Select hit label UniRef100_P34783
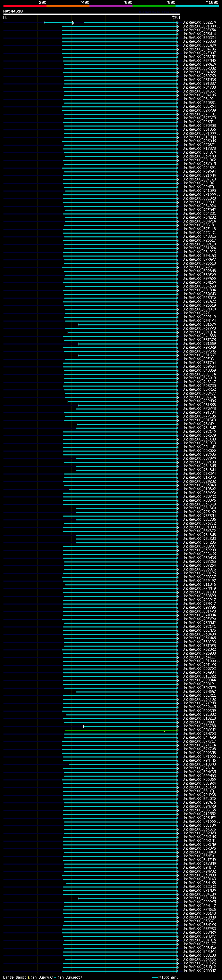Viewport: 222px width, 980px height. click(199, 88)
